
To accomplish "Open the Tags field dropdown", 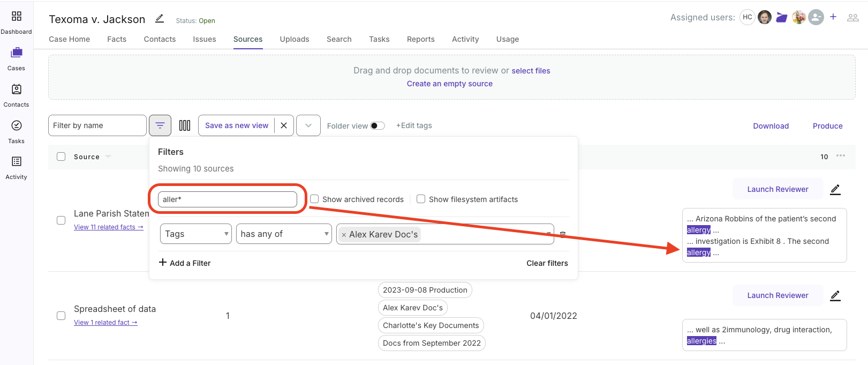I will coord(195,234).
